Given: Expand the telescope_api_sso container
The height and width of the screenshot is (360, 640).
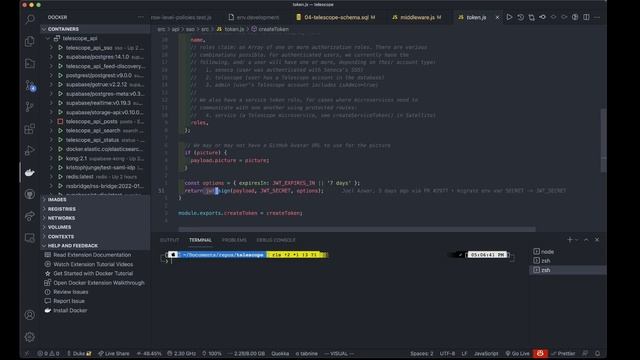Looking at the screenshot, I should tap(51, 48).
